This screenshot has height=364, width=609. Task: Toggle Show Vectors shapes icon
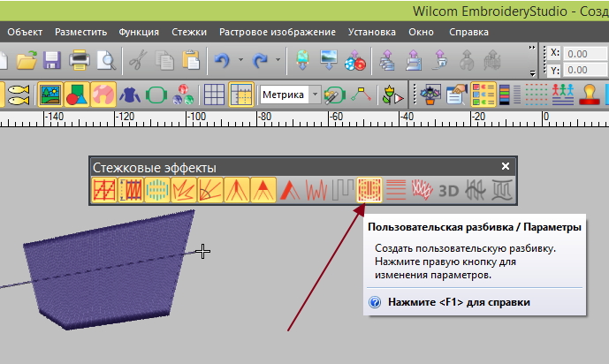pos(77,95)
